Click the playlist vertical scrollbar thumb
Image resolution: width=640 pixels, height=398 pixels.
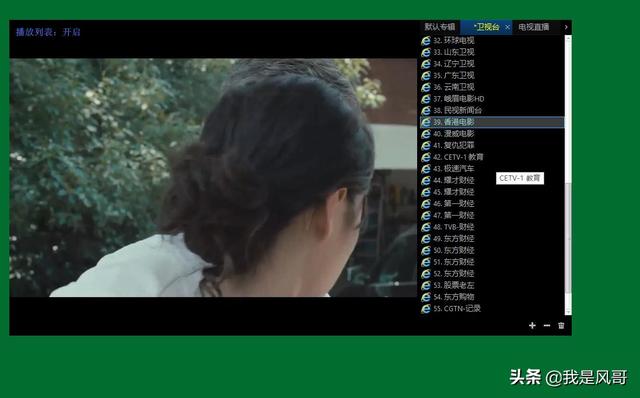[x=568, y=238]
